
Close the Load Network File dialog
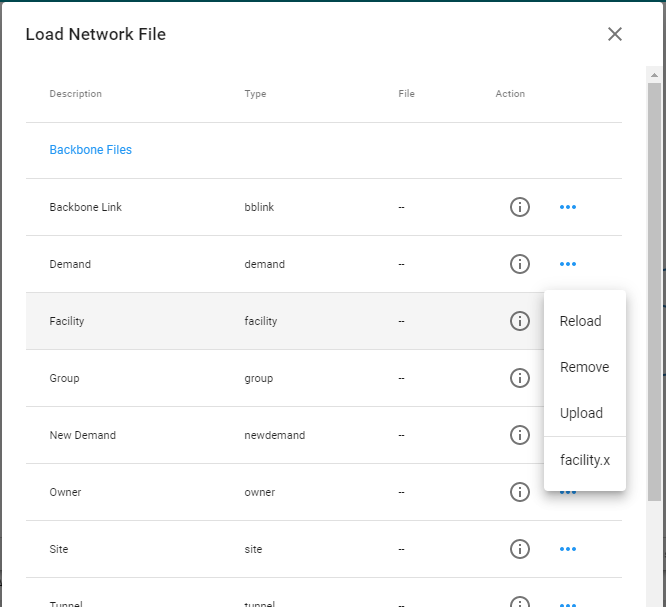pyautogui.click(x=614, y=34)
